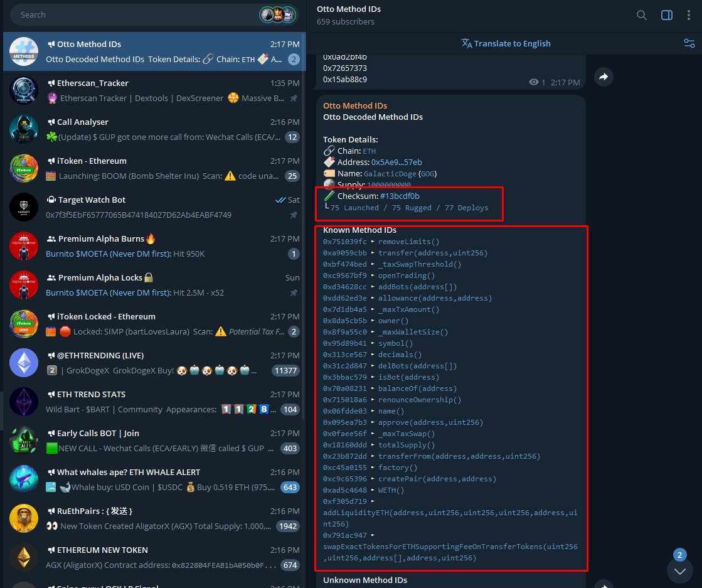Select method ID 0x715018a6 renounceOwnership()
This screenshot has height=588, width=702.
pyautogui.click(x=392, y=400)
